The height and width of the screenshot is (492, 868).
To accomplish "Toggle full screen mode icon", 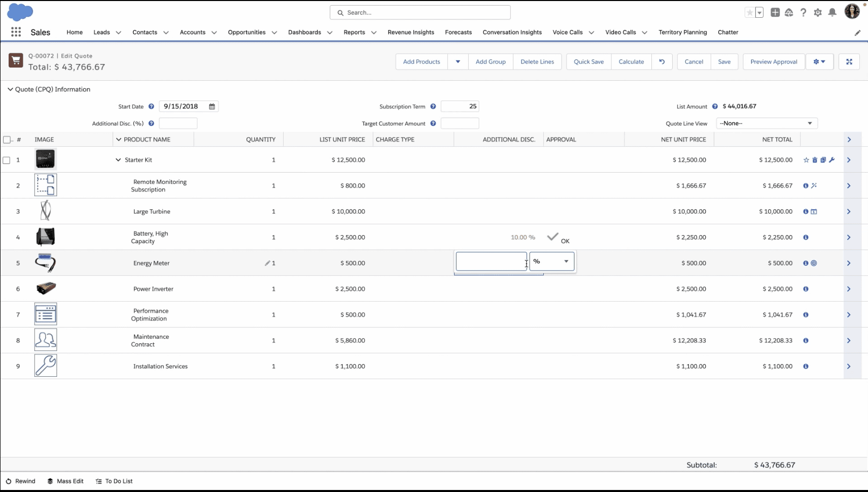I will coord(849,61).
